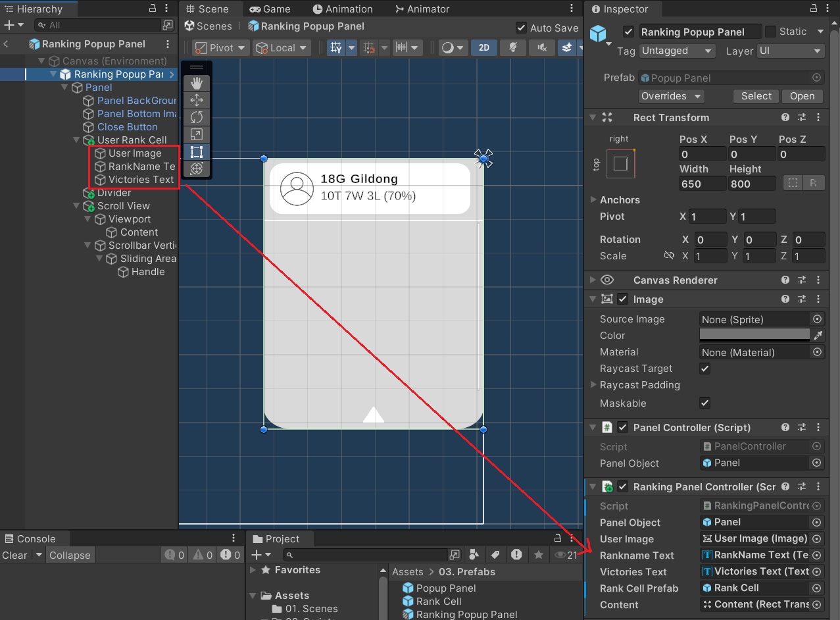840x620 pixels.
Task: Expand the Anchors foldout
Action: click(593, 199)
